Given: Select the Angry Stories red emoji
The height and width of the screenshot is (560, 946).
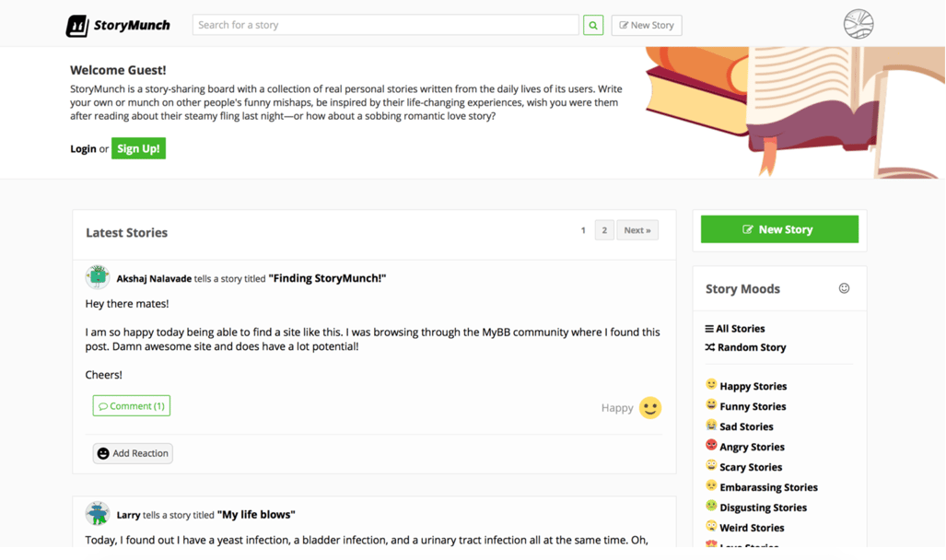Looking at the screenshot, I should pos(711,446).
